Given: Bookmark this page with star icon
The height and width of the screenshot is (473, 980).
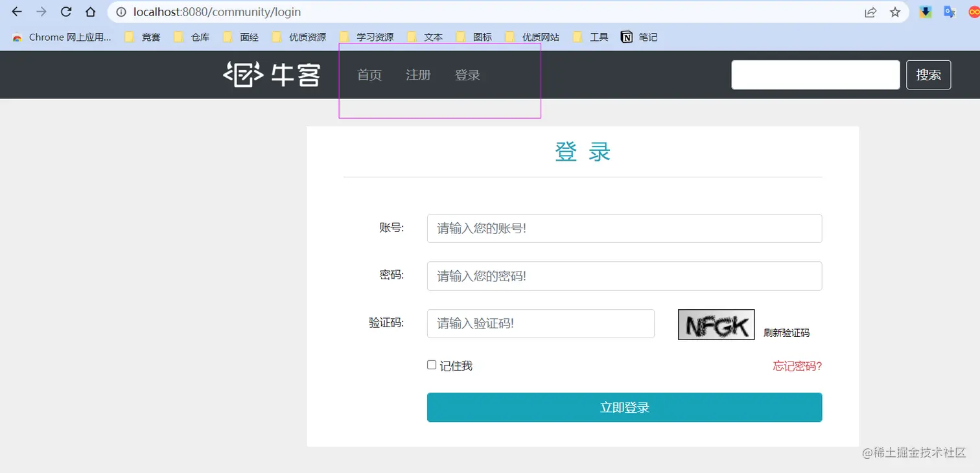Looking at the screenshot, I should click(895, 12).
